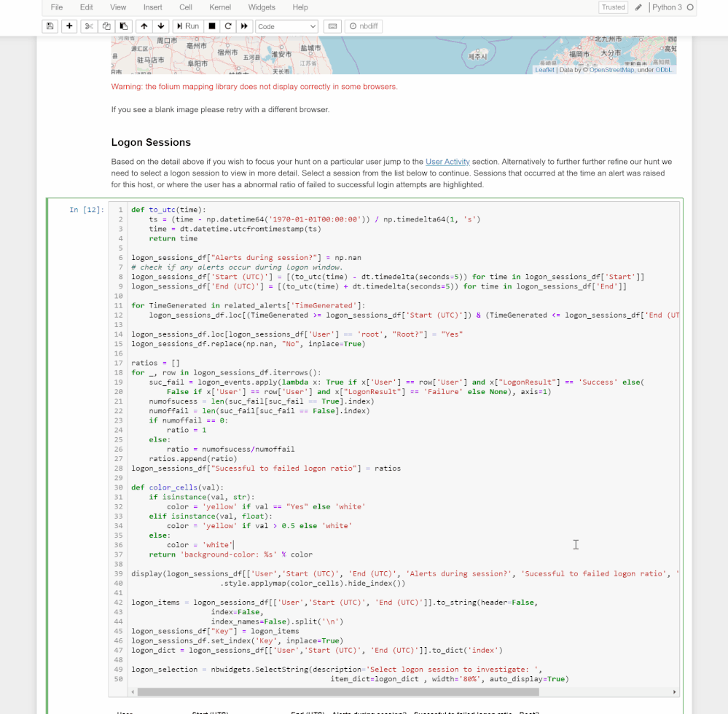Click the ratios.append(ratio) code line
728x714 pixels.
coord(192,459)
